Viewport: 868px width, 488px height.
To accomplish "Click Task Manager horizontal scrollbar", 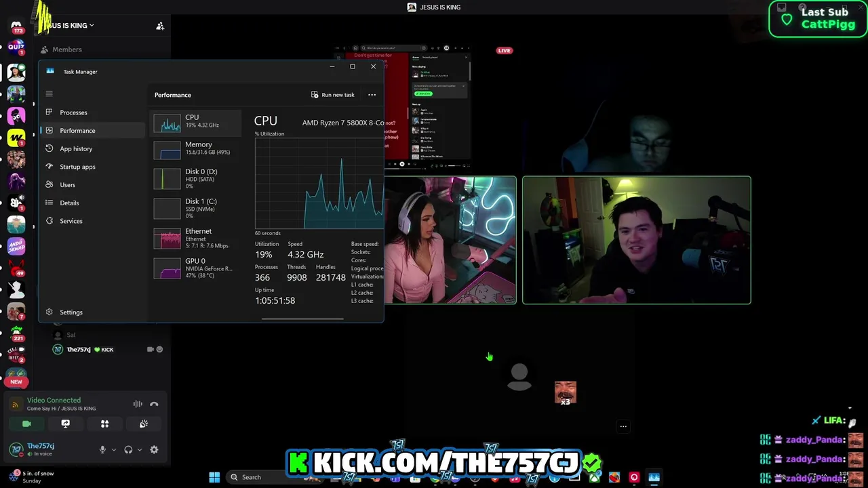I will (x=302, y=319).
